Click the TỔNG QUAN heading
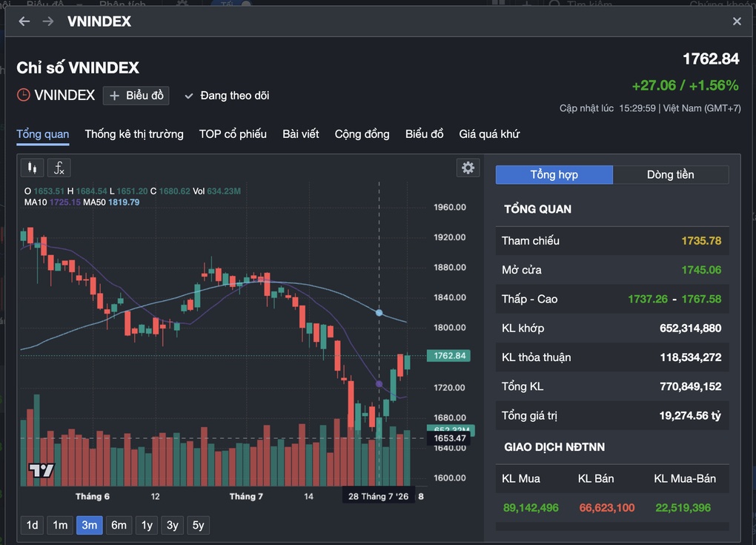The image size is (756, 545). tap(537, 209)
